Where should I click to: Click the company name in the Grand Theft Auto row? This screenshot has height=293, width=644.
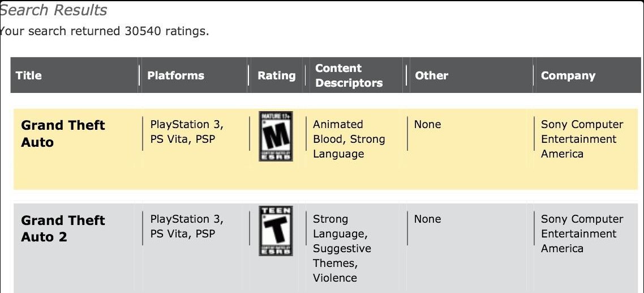(582, 139)
